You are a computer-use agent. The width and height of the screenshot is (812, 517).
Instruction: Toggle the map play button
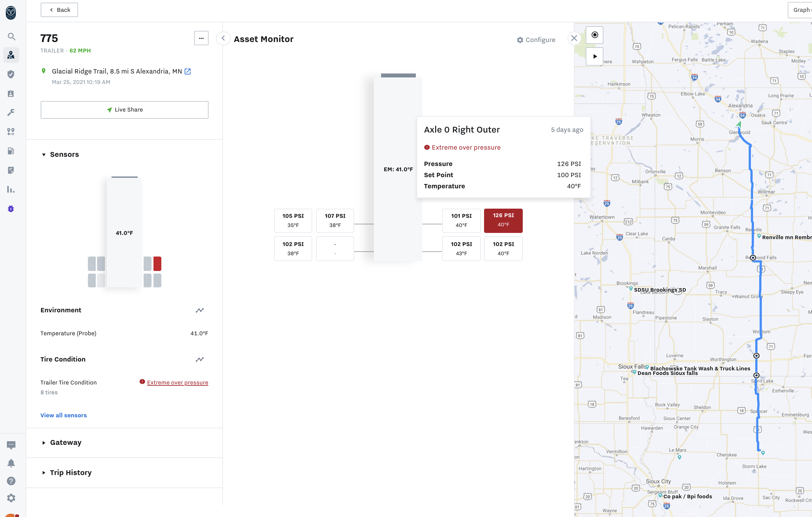point(594,56)
